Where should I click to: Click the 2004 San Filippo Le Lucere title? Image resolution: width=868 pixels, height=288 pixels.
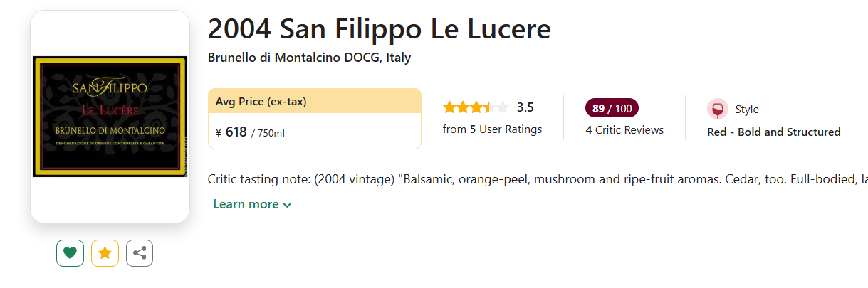point(379,29)
